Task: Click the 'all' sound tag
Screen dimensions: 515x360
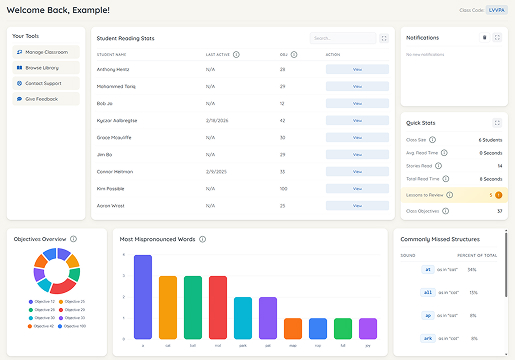Action: click(x=428, y=292)
